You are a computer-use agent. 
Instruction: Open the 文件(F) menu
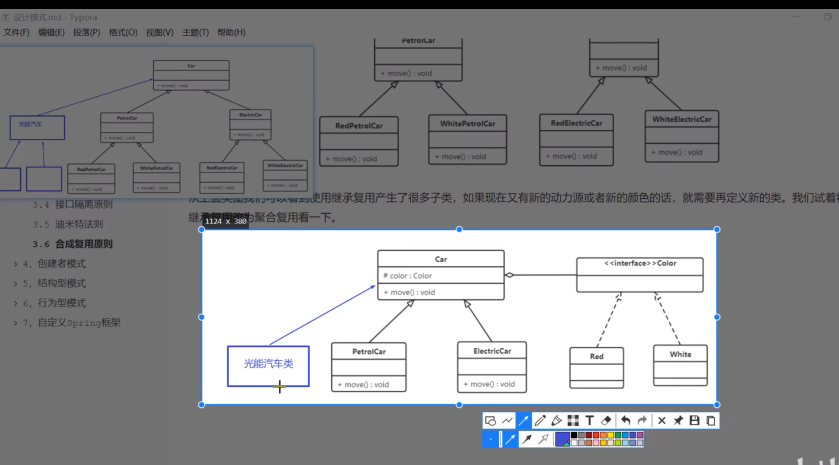click(x=17, y=33)
